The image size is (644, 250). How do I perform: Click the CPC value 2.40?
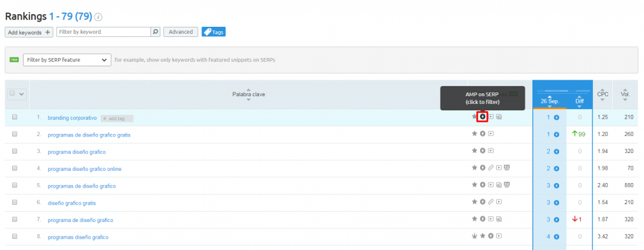[x=603, y=186]
